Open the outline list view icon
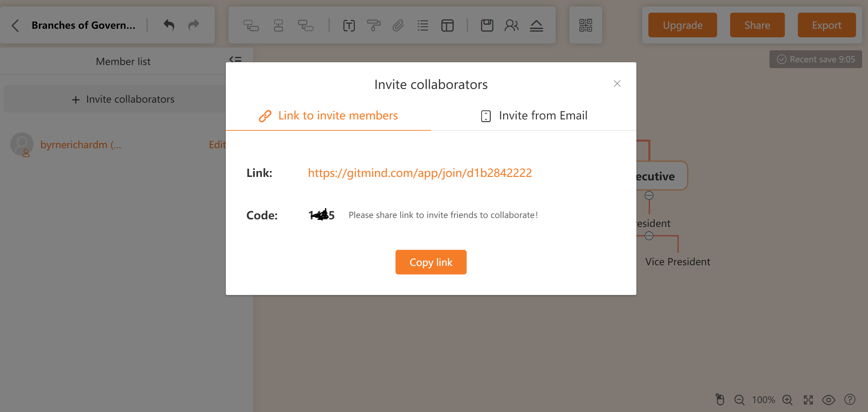Image resolution: width=868 pixels, height=412 pixels. [423, 25]
